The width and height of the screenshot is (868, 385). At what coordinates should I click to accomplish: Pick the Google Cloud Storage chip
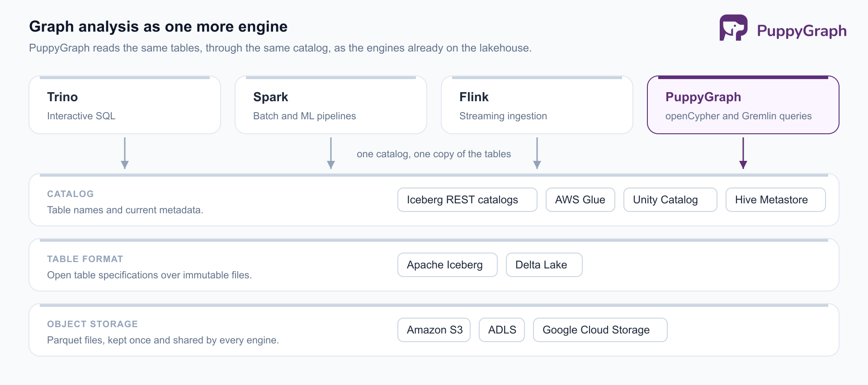pyautogui.click(x=600, y=330)
